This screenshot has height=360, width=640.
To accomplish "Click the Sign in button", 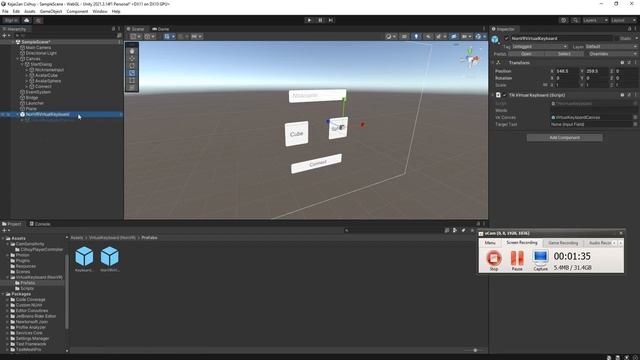I will (11, 20).
